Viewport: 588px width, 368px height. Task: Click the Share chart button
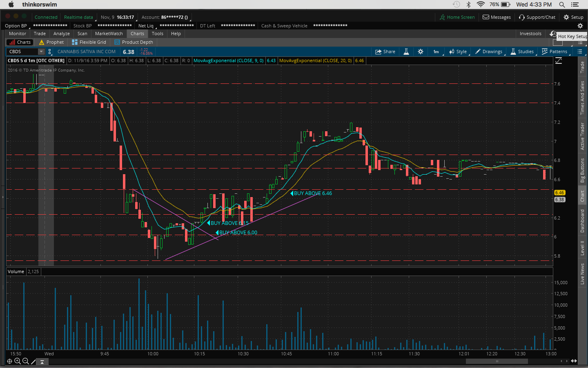(x=385, y=52)
